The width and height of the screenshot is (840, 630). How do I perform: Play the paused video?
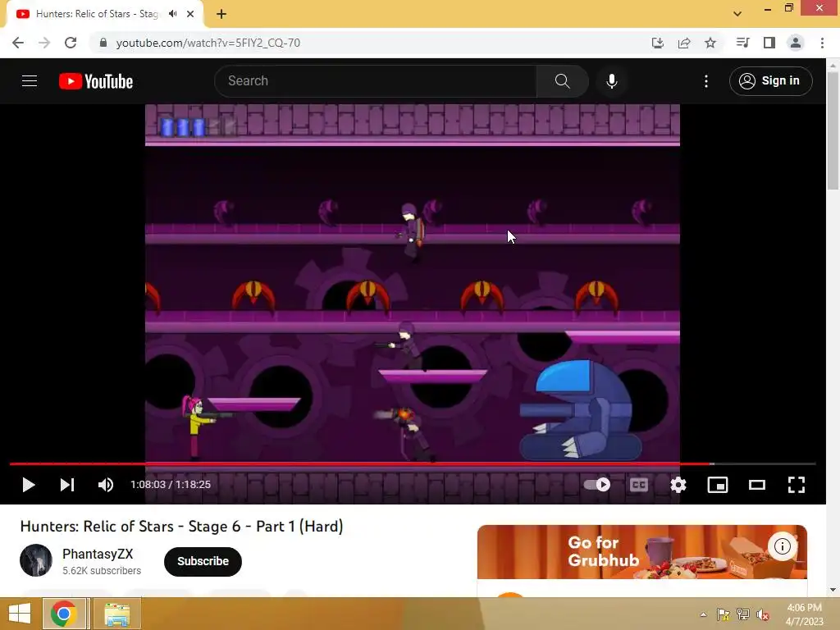29,485
